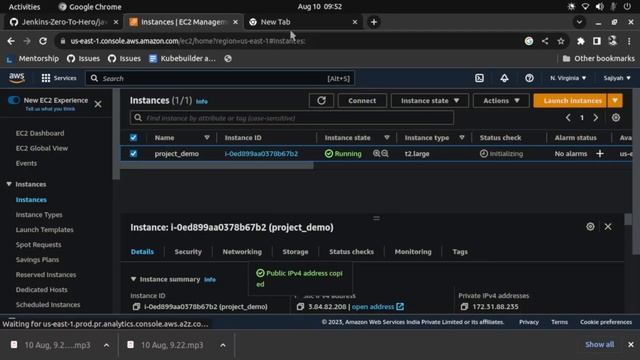Click the open address link
Viewport: 640px width, 360px height.
pos(378,307)
